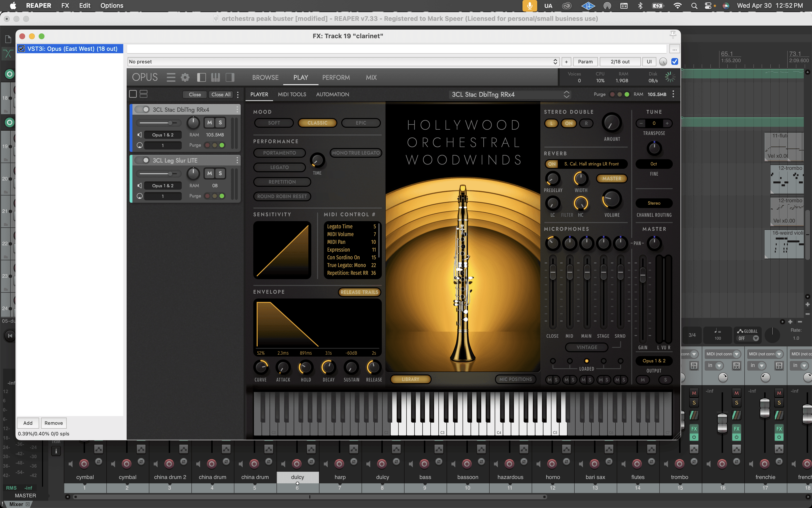Open the master OUTPUT Opus 1 & 2 dropdown
812x508 pixels.
coord(654,361)
